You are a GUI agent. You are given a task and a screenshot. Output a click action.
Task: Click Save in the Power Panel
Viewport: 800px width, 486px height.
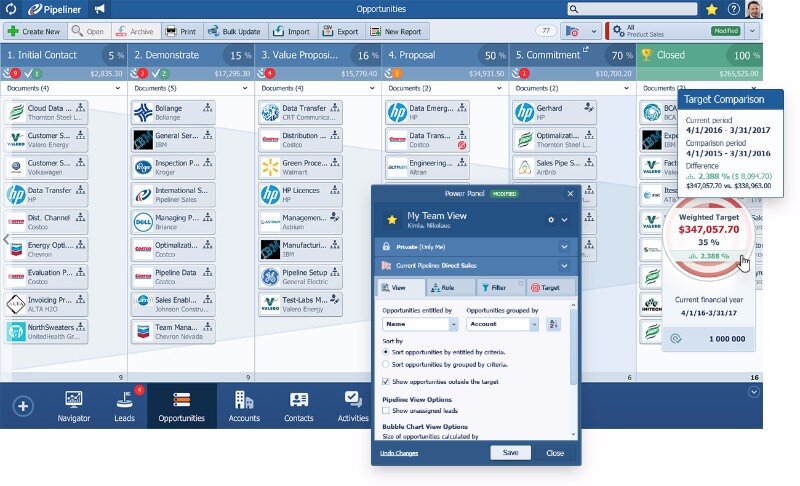pyautogui.click(x=510, y=453)
